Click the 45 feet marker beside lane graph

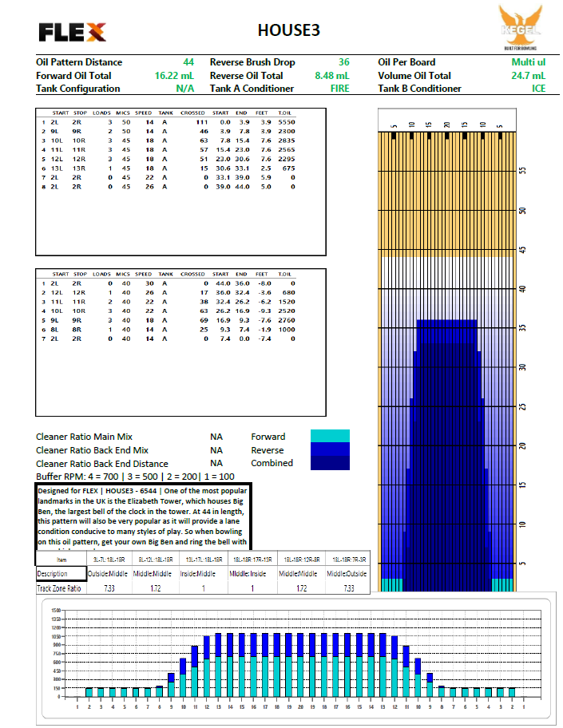522,250
